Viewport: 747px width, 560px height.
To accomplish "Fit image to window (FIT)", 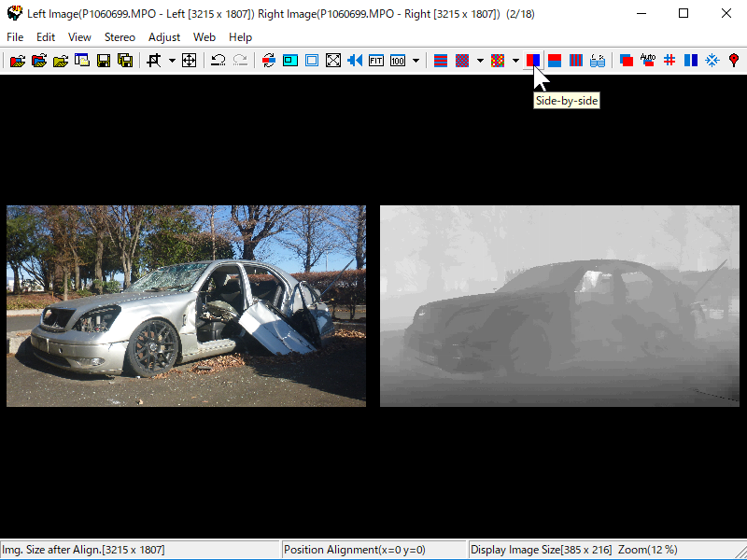I will pyautogui.click(x=376, y=61).
